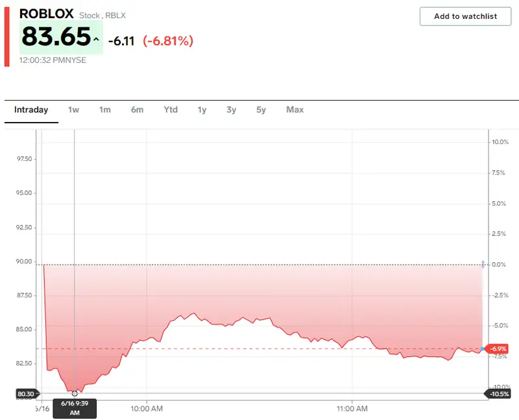The image size is (519, 420).
Task: Open the 6m chart view
Action: click(x=137, y=110)
